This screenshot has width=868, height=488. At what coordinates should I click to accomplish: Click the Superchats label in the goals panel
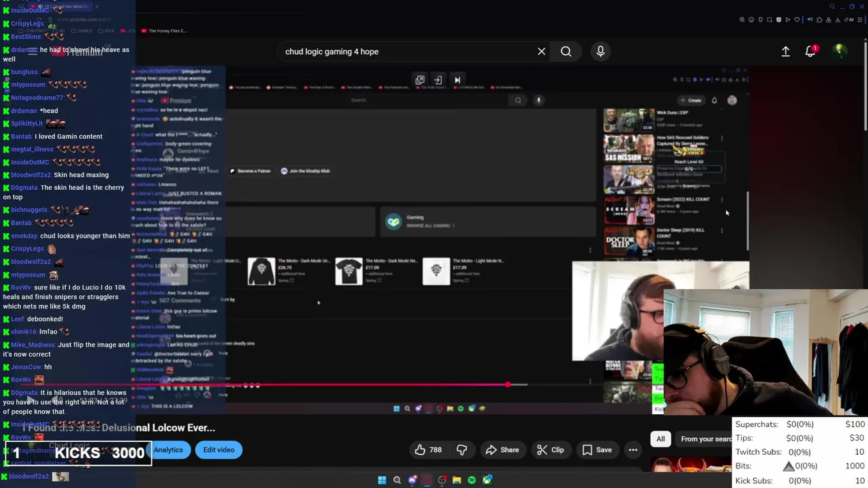pyautogui.click(x=756, y=424)
